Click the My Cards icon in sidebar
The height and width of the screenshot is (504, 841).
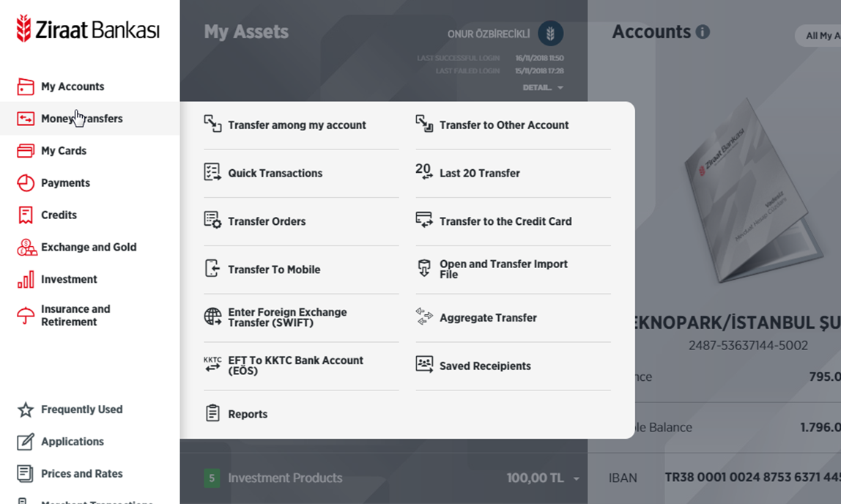pos(26,151)
